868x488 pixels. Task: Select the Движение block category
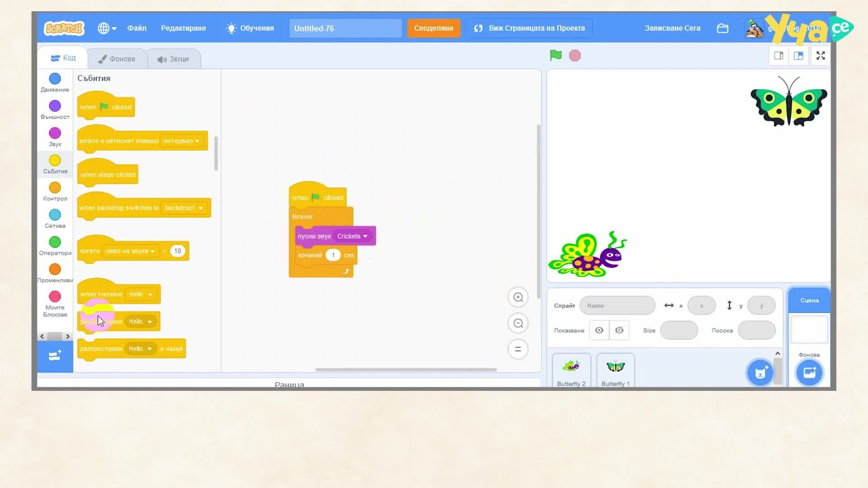click(55, 83)
